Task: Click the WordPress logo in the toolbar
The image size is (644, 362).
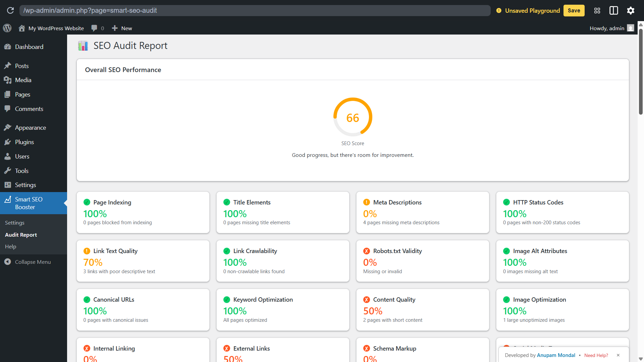Action: pos(7,28)
